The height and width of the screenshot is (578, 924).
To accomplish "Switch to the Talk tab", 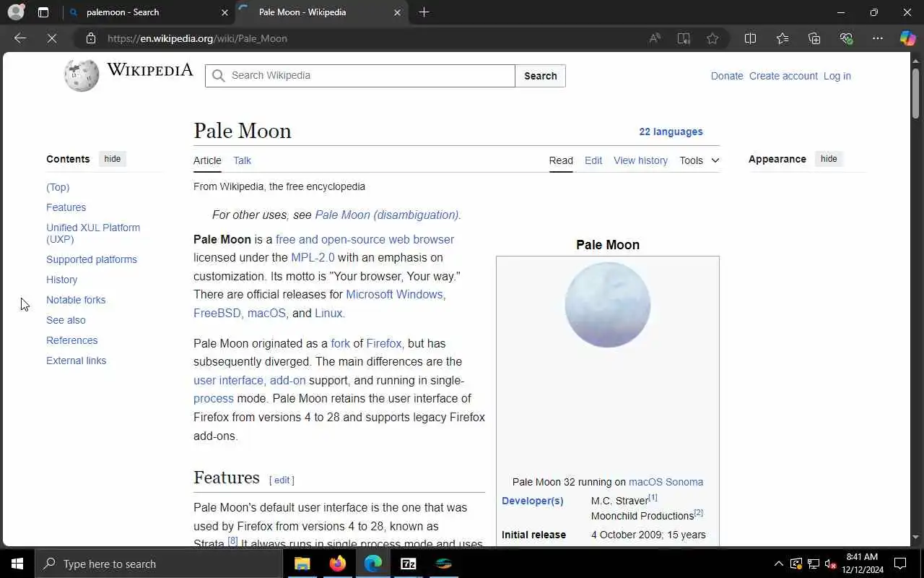I will pos(242,160).
